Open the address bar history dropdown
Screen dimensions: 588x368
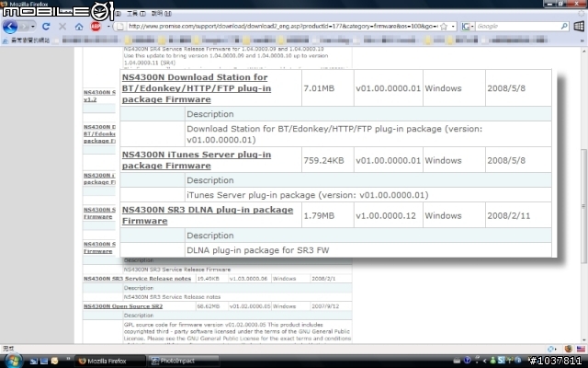point(453,27)
